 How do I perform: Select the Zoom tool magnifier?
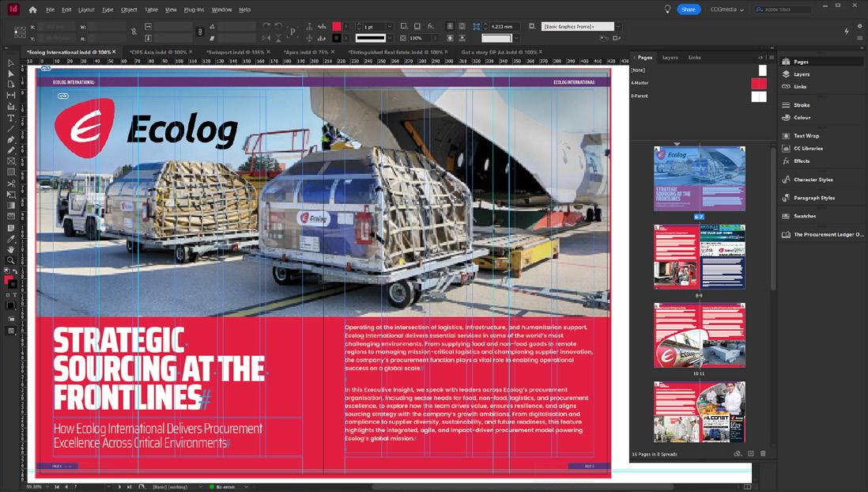[10, 260]
